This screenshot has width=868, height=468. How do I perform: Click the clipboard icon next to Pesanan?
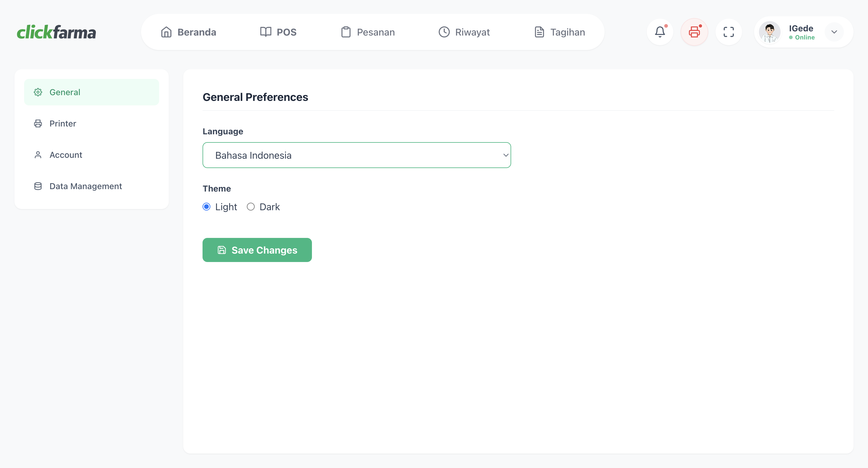tap(346, 32)
